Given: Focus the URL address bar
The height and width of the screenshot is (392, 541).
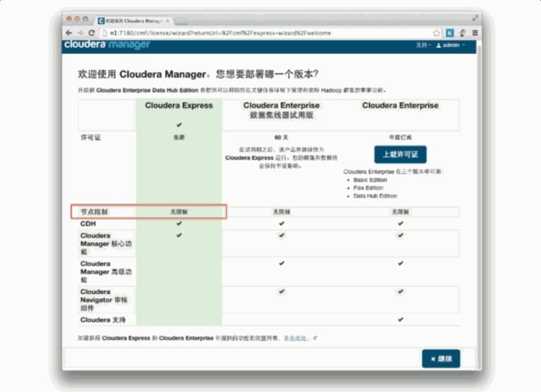Looking at the screenshot, I should click(265, 33).
